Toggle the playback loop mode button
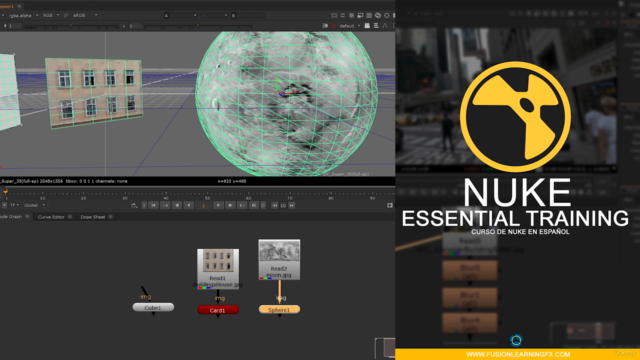640x360 pixels. click(x=263, y=205)
